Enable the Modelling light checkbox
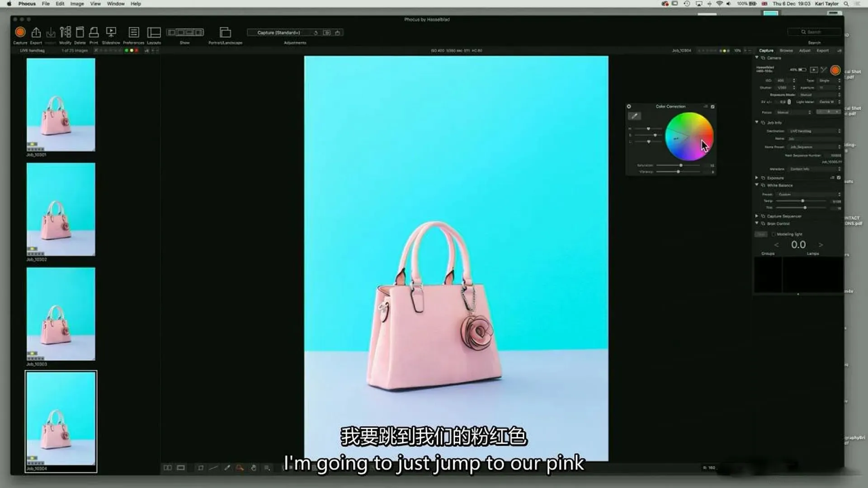Image resolution: width=868 pixels, height=488 pixels. click(x=774, y=235)
